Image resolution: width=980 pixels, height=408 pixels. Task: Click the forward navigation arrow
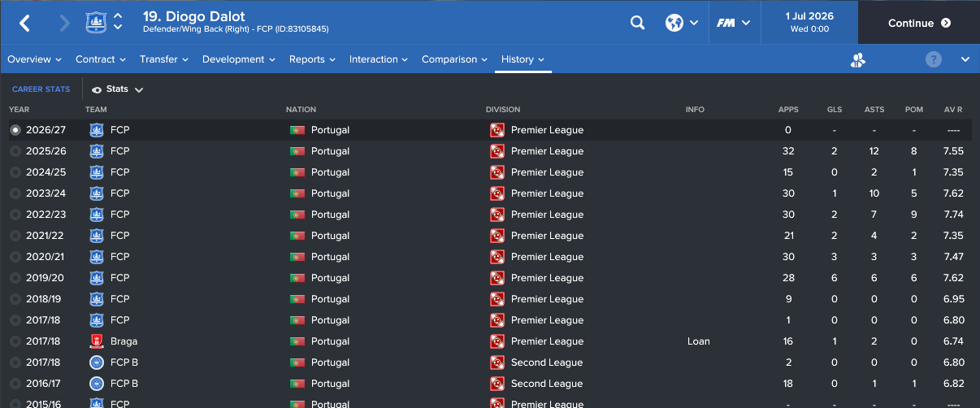(64, 23)
